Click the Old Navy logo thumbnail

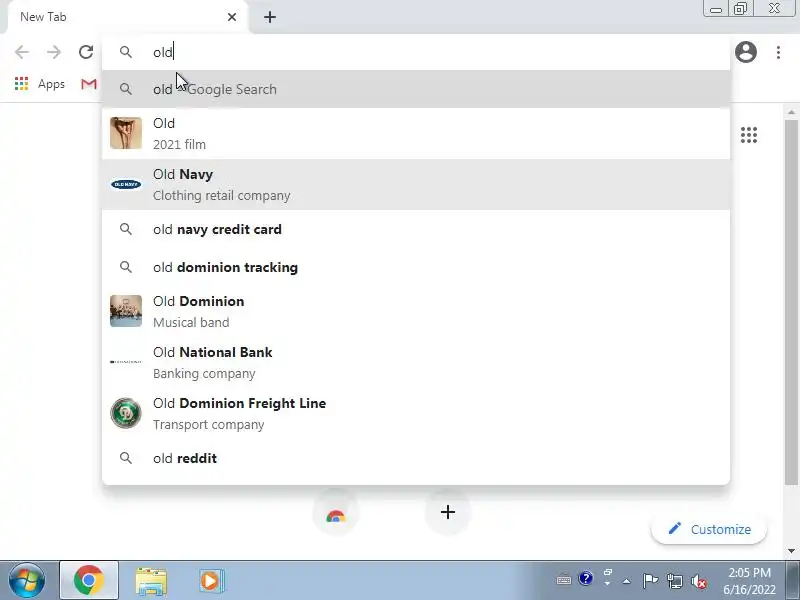126,184
